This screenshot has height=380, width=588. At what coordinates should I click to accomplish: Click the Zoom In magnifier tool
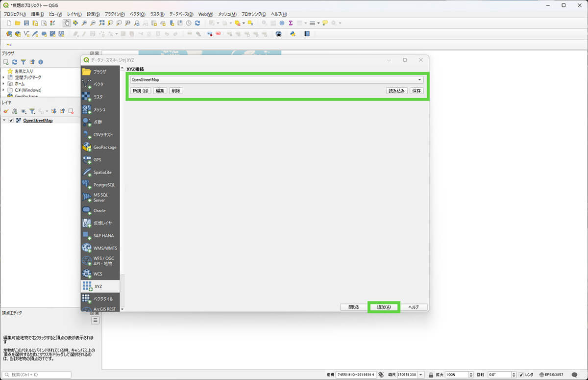[x=84, y=23]
